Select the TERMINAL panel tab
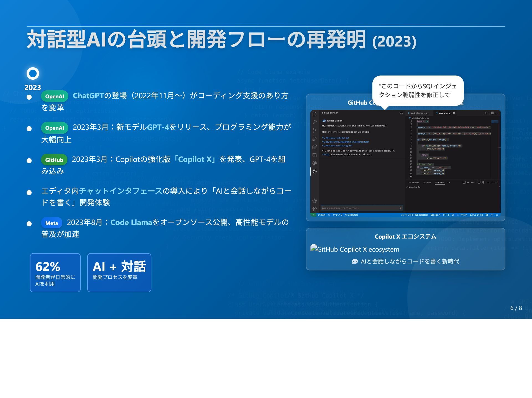 (x=440, y=182)
